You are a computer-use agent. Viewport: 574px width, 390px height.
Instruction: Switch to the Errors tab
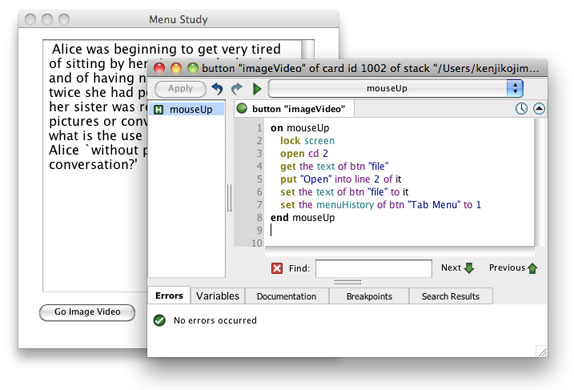click(169, 296)
